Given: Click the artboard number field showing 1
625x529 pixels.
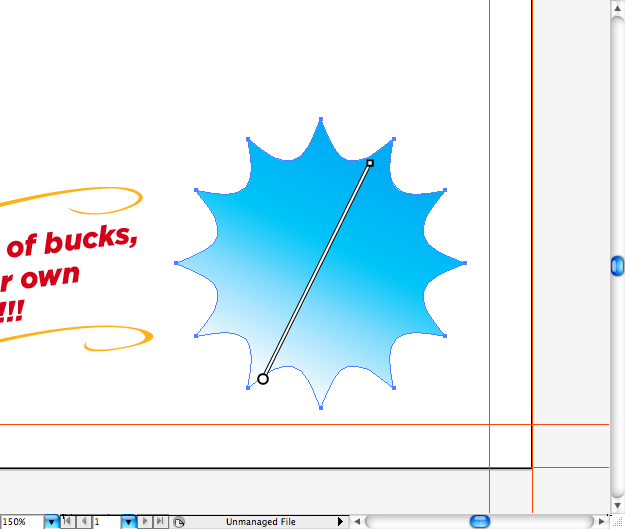Looking at the screenshot, I should click(x=107, y=521).
